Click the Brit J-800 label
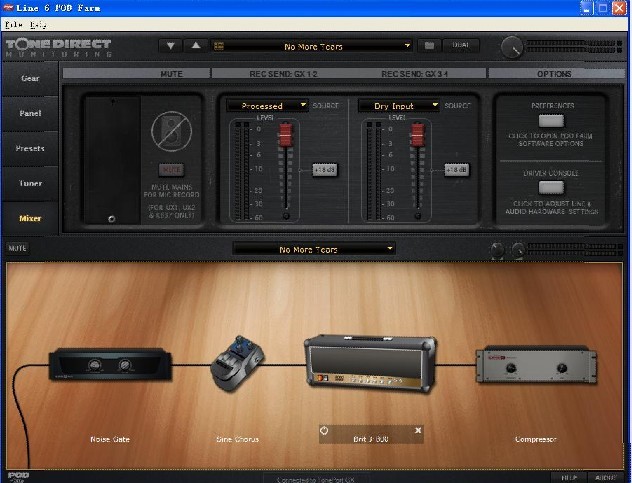Image resolution: width=632 pixels, height=483 pixels. coord(371,439)
